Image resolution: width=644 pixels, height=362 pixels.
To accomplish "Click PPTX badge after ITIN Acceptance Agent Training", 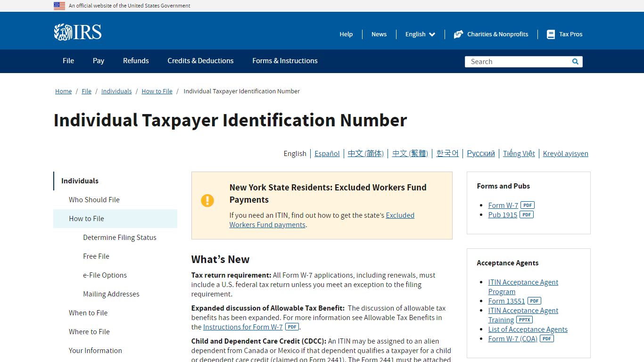I will (525, 320).
